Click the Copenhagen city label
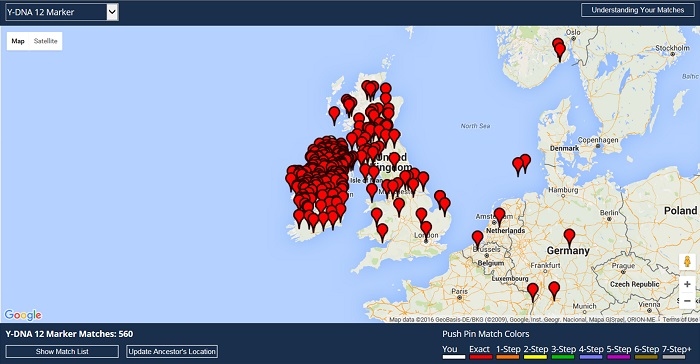700x364 pixels. pyautogui.click(x=598, y=140)
